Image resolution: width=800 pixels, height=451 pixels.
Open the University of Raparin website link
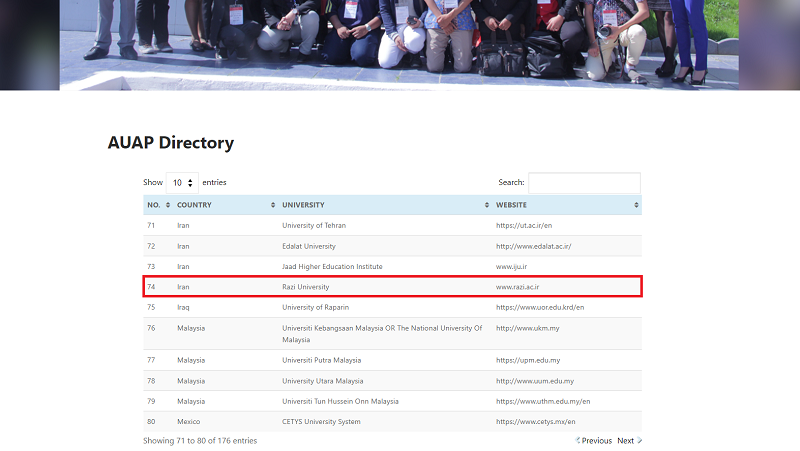[x=540, y=307]
